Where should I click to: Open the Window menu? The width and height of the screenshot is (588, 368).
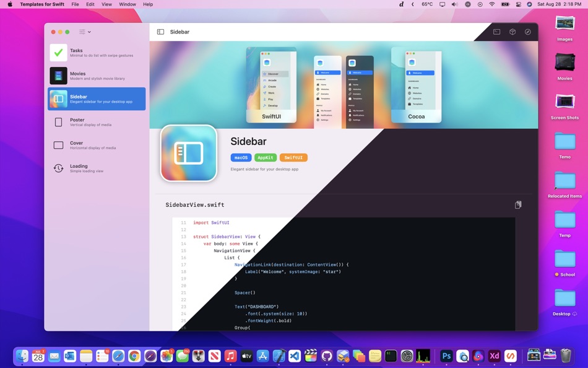pyautogui.click(x=128, y=4)
